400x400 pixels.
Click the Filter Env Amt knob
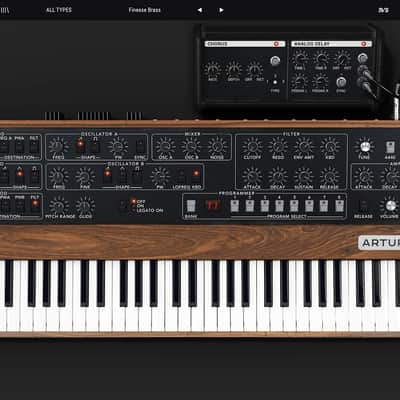pos(304,146)
